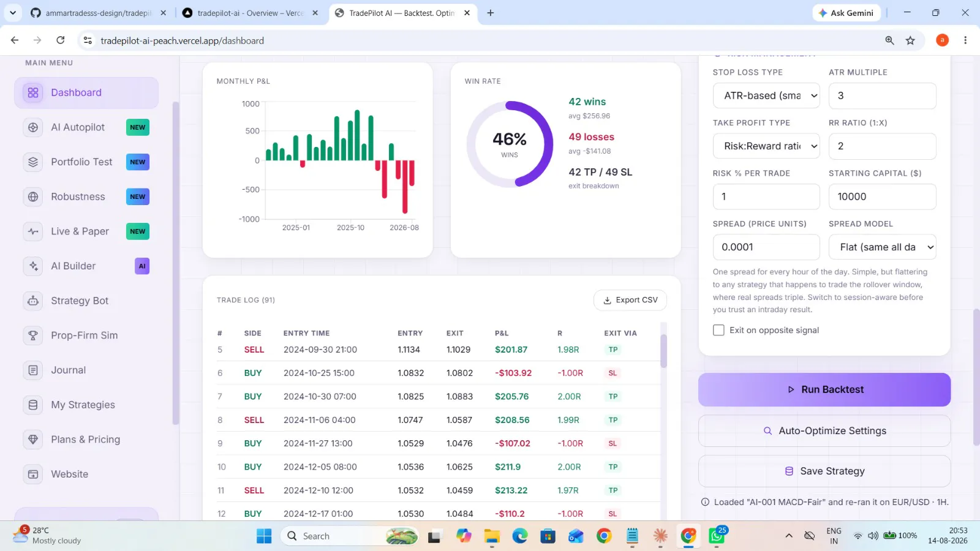Select the Robustness sidebar item

pos(86,197)
